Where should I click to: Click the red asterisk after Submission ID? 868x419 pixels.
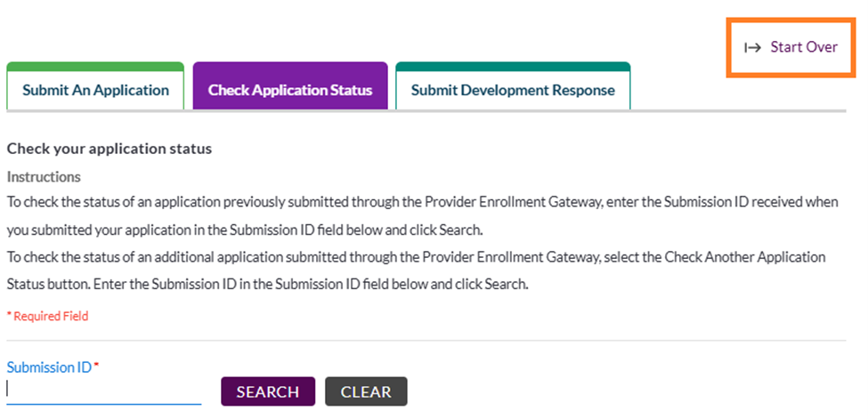(96, 365)
